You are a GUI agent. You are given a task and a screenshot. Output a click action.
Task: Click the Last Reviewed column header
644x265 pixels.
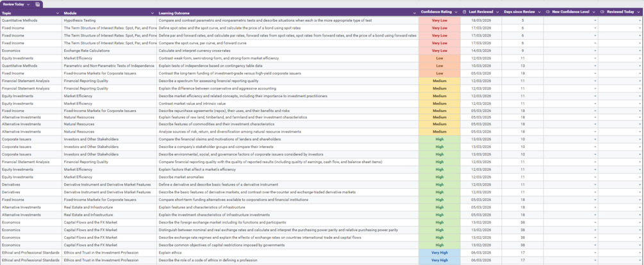(x=481, y=12)
